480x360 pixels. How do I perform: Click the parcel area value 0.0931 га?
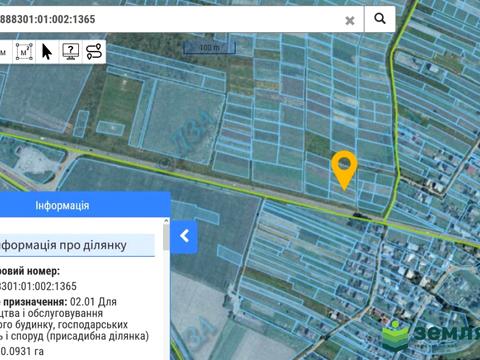click(22, 351)
